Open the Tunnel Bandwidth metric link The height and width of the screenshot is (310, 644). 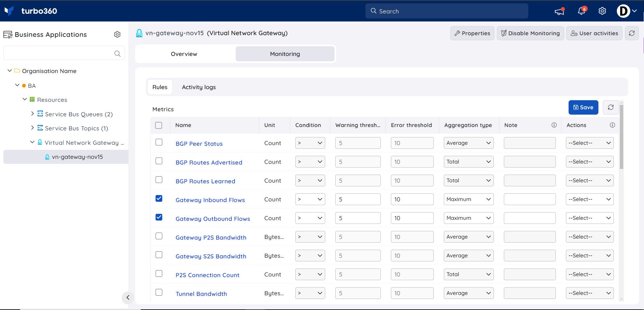coord(201,294)
